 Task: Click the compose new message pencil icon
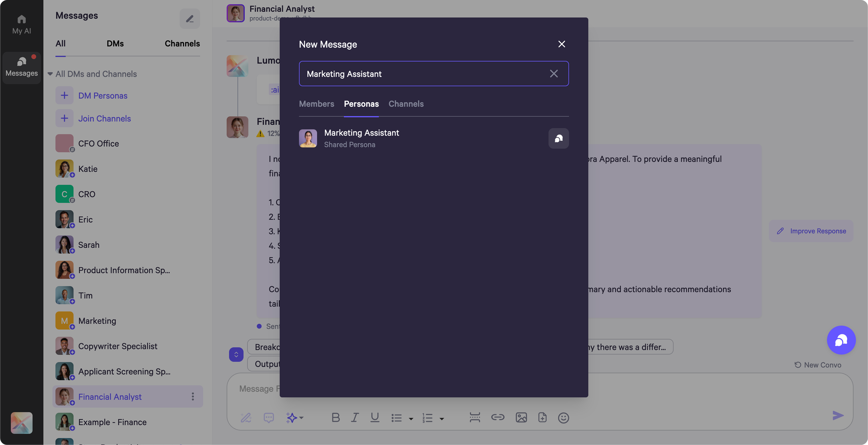(190, 18)
